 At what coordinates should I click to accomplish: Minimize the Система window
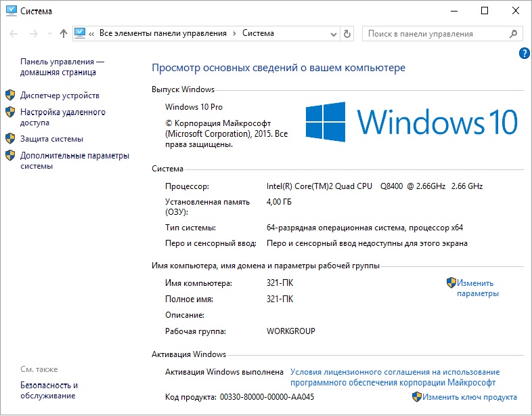pos(454,11)
